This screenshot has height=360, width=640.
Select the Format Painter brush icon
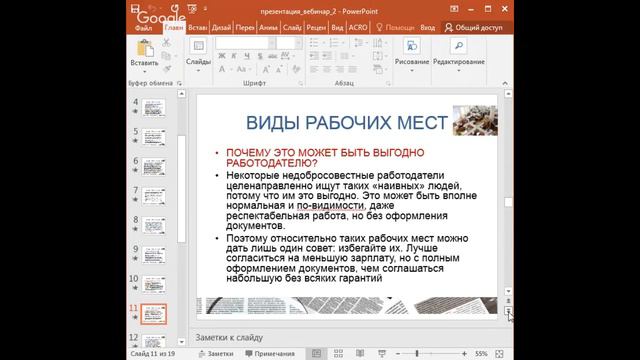pyautogui.click(x=167, y=69)
